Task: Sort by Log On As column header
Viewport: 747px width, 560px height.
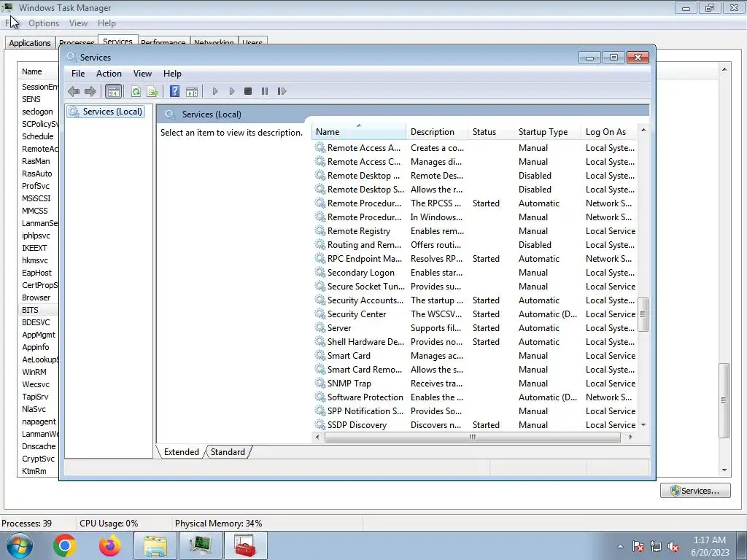Action: tap(609, 132)
